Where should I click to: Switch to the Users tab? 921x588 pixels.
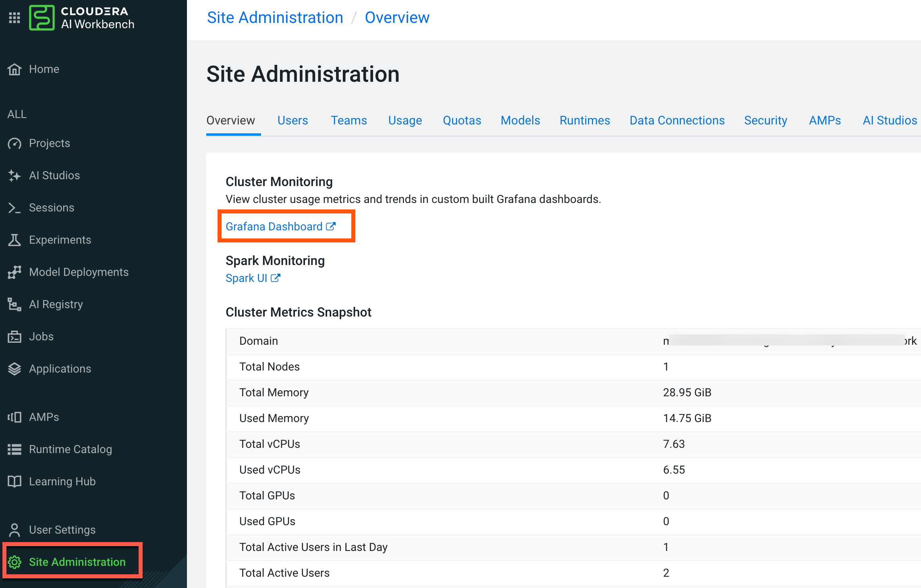pyautogui.click(x=292, y=120)
